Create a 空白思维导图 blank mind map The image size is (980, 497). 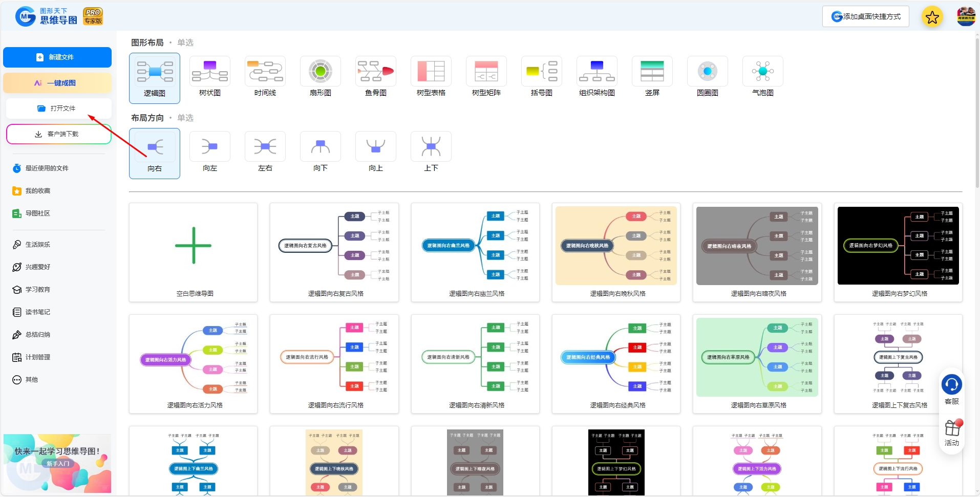193,252
